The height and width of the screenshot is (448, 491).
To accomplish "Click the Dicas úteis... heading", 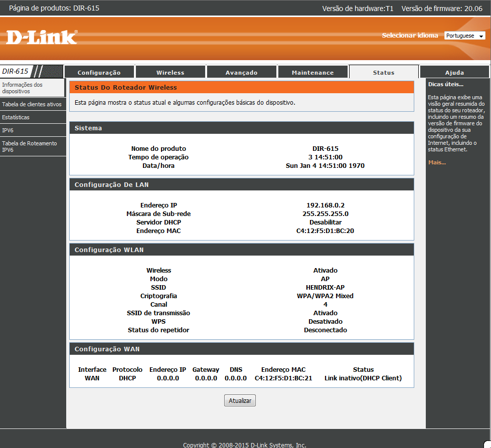I will click(x=445, y=84).
